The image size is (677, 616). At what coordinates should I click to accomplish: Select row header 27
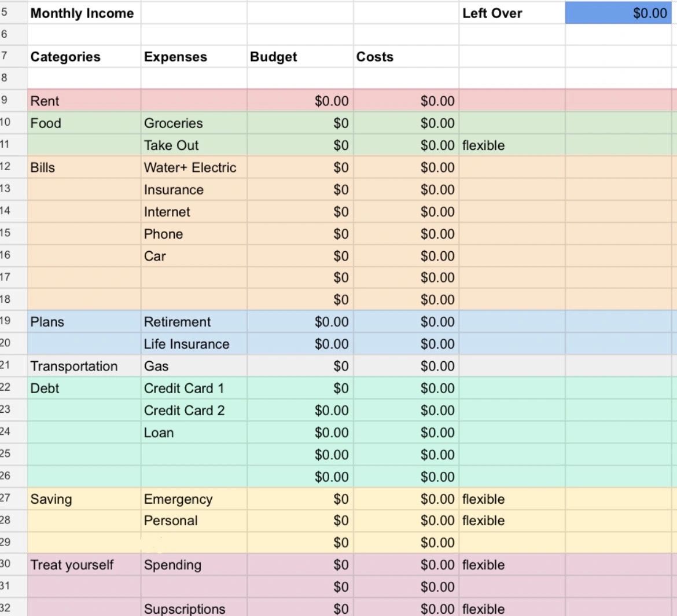[x=13, y=498]
